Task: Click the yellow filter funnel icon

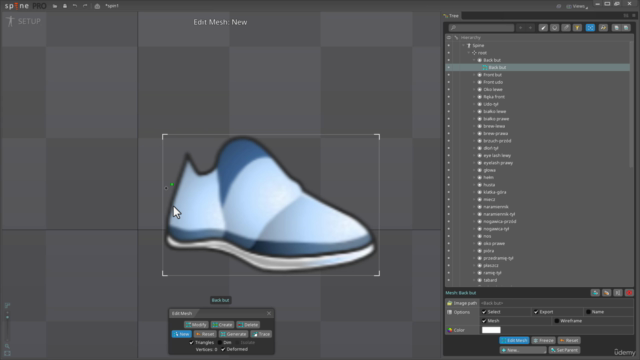Action: click(577, 28)
